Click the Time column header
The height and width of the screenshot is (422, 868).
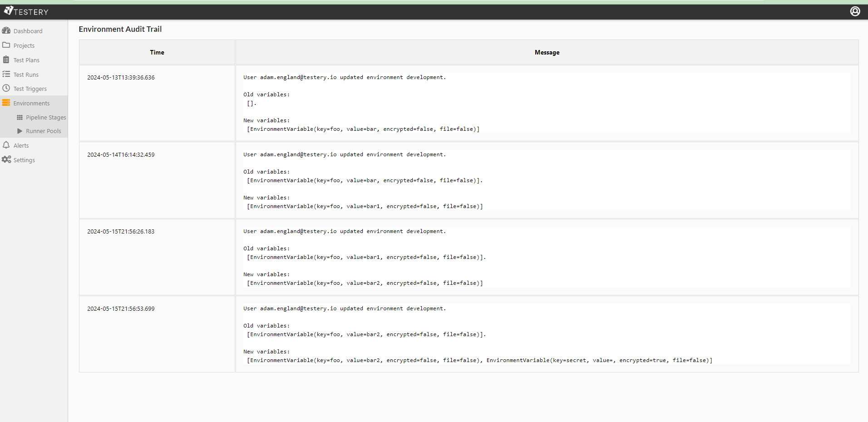pyautogui.click(x=157, y=52)
